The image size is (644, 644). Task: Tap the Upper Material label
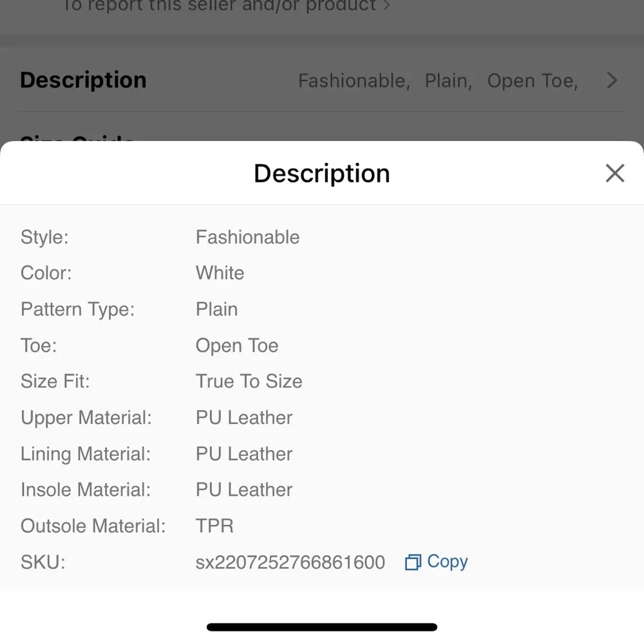tap(86, 418)
